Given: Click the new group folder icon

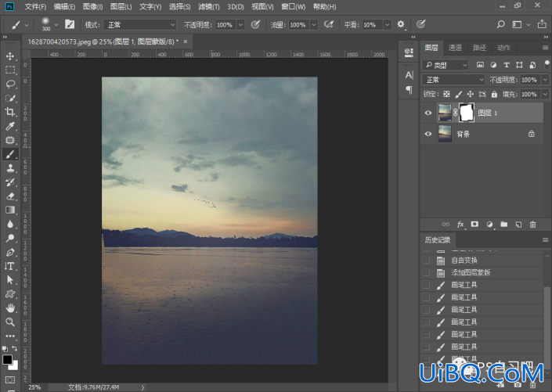Looking at the screenshot, I should pyautogui.click(x=504, y=225).
